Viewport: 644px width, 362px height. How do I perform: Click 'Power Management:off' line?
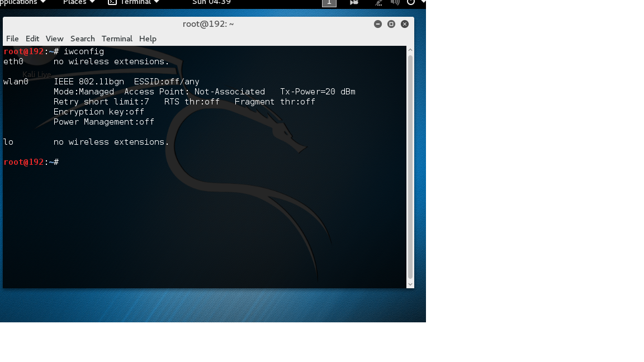104,122
